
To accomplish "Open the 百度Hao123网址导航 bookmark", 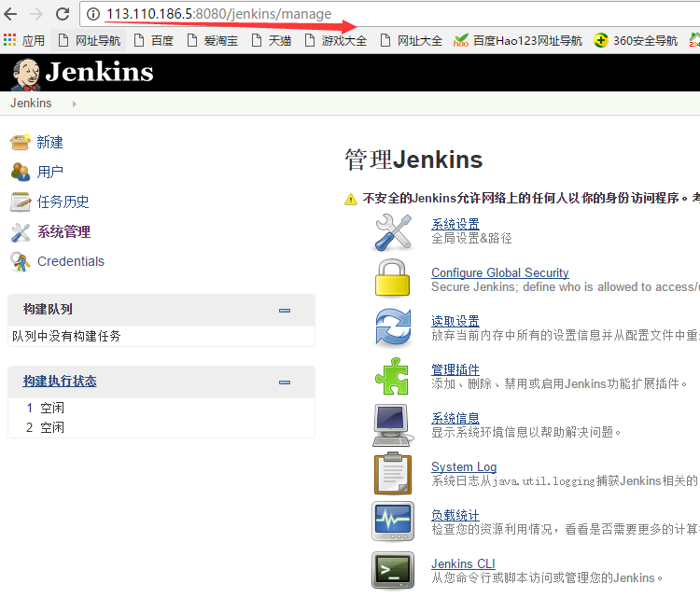I will click(518, 41).
